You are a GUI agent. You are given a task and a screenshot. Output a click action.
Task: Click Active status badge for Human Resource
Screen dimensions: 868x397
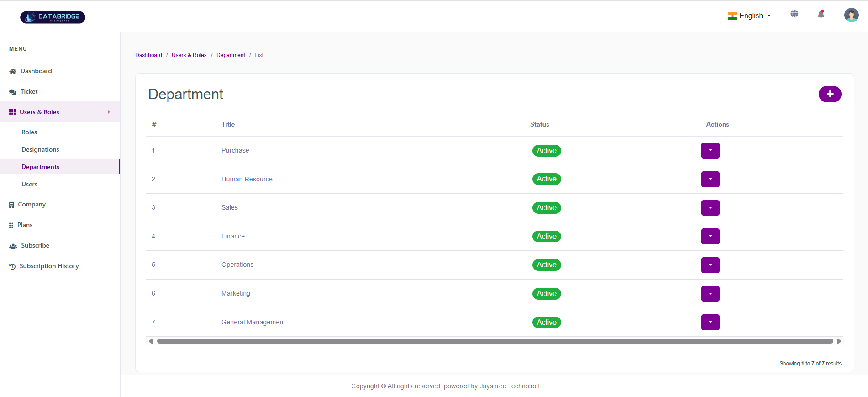547,179
